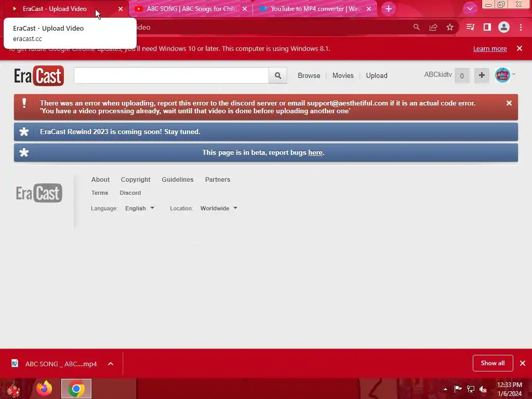The height and width of the screenshot is (399, 532).
Task: Expand options chevron for downloaded mp4
Action: [111, 364]
